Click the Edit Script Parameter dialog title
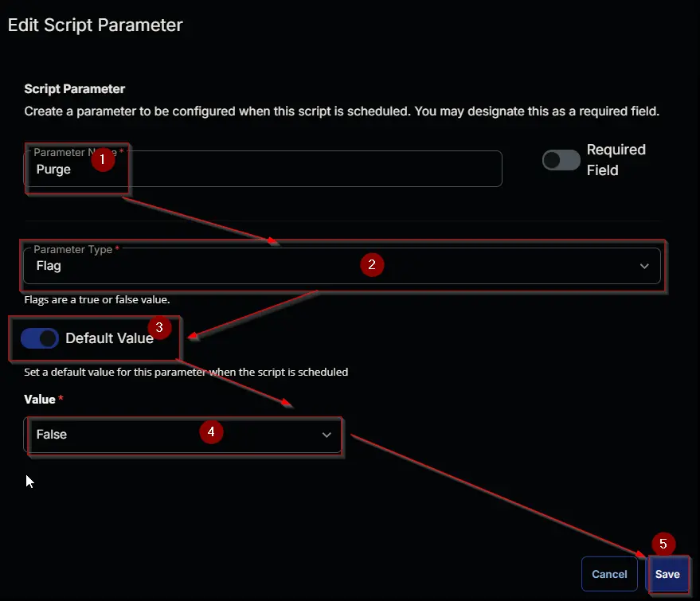The image size is (700, 601). tap(95, 25)
